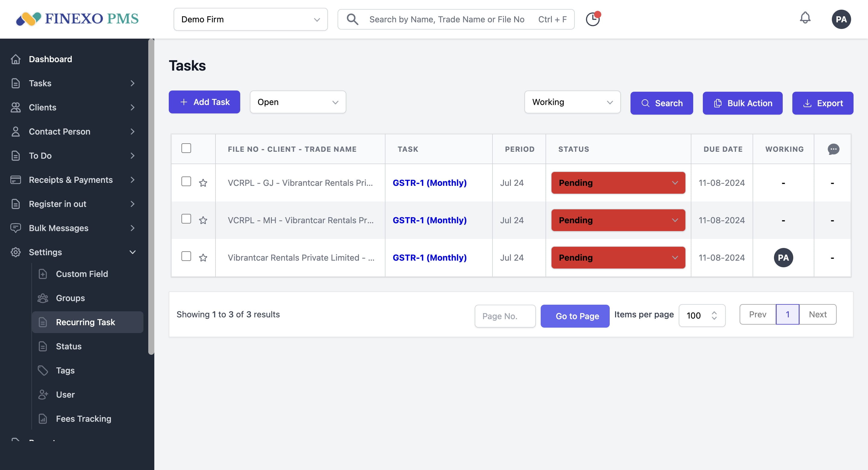Open the notifications bell
The image size is (868, 470).
coord(805,18)
